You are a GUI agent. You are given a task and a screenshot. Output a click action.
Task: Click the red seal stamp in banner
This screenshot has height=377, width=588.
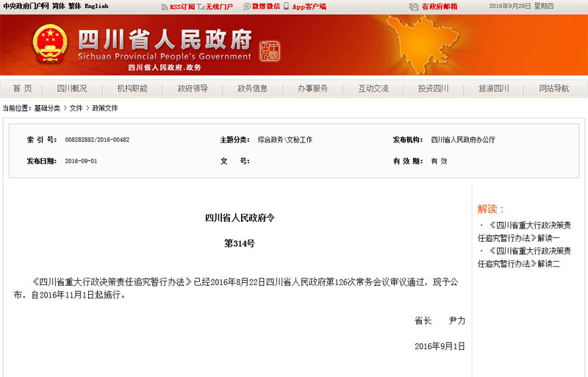[x=269, y=51]
